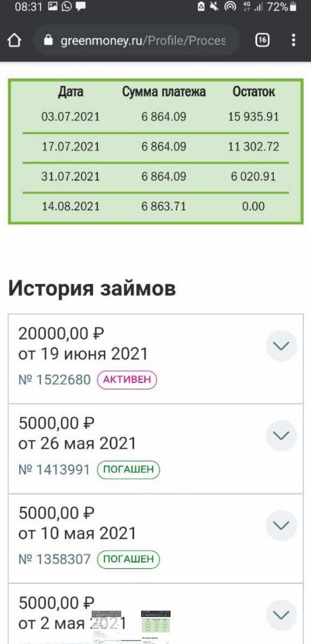Expand the 20000,00 ₽ loan from 19 июня
The width and height of the screenshot is (311, 644).
[282, 346]
